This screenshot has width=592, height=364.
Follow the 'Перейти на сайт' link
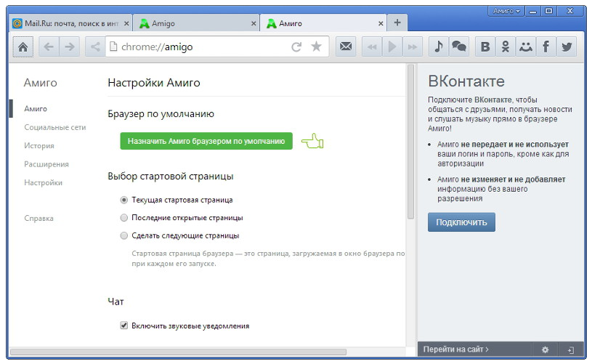click(455, 349)
